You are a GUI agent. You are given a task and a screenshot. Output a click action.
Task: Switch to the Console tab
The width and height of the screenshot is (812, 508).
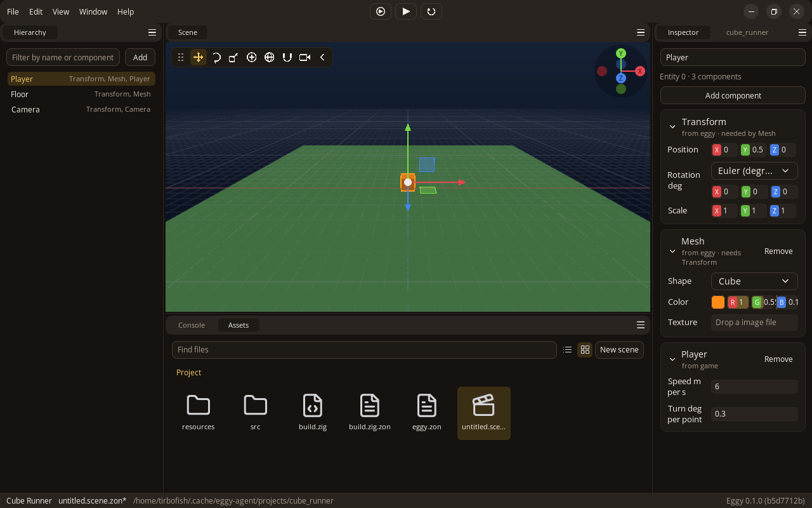pyautogui.click(x=192, y=325)
